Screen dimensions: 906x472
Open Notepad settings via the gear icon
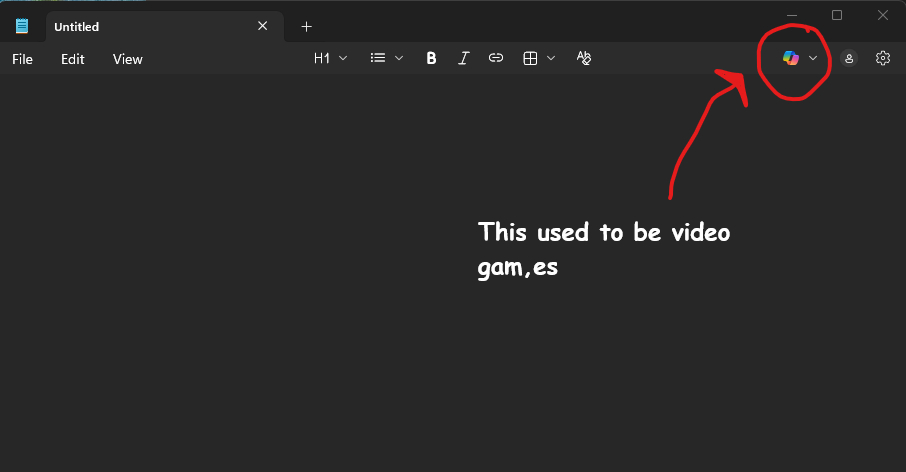882,59
